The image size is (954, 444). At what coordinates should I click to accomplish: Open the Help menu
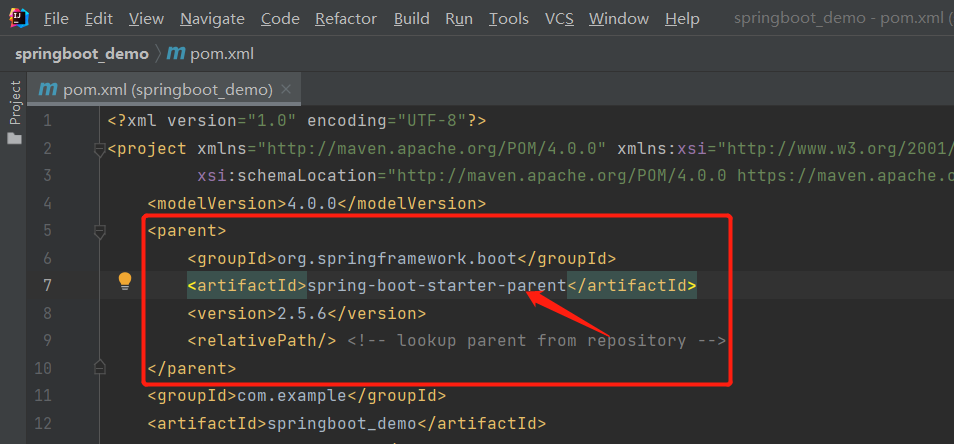click(x=682, y=19)
